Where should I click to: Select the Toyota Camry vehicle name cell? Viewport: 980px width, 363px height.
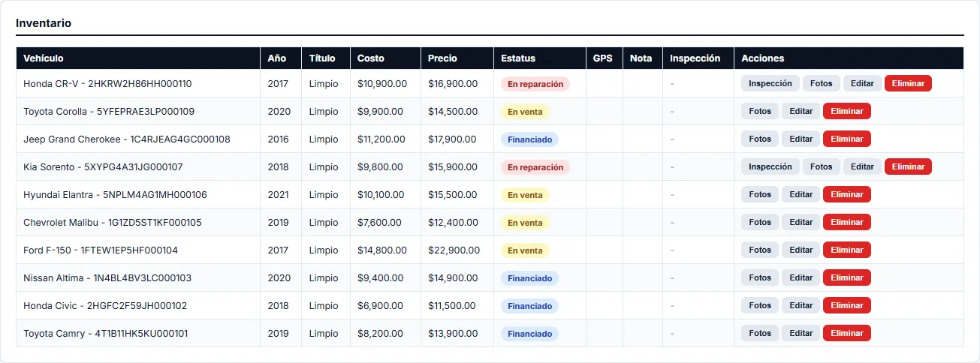point(138,333)
